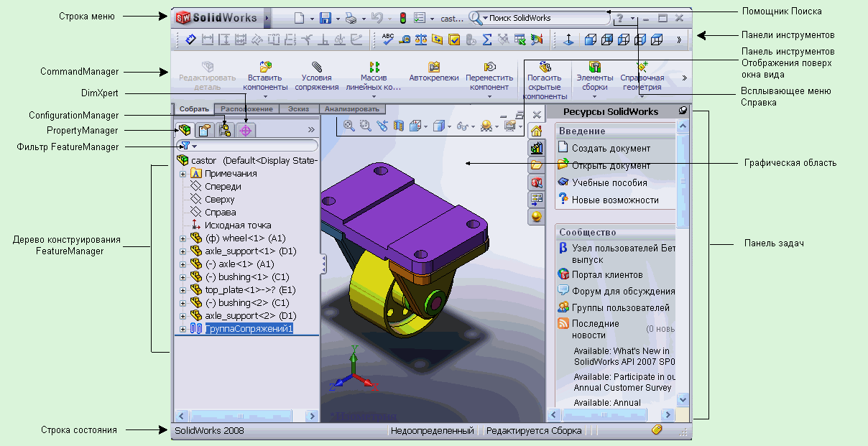Switch to the Собрать tab
868x446 pixels.
194,109
